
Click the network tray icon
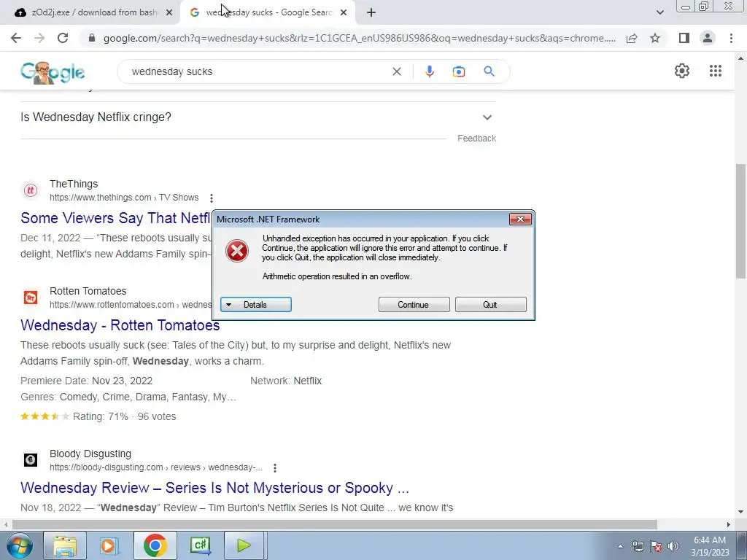pyautogui.click(x=638, y=546)
